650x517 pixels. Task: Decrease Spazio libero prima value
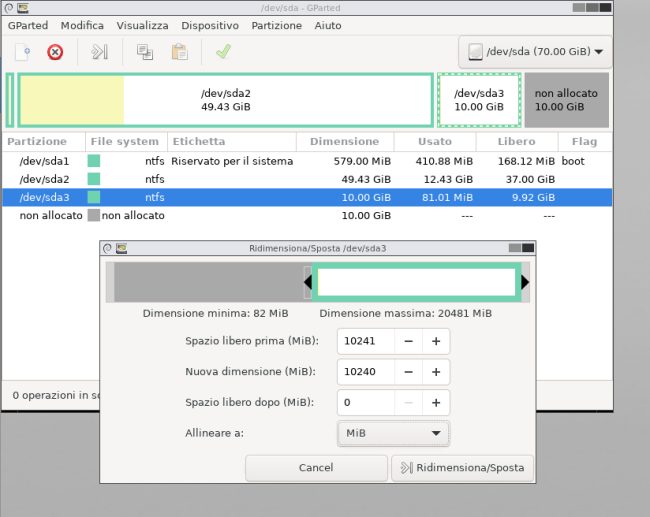tap(408, 341)
